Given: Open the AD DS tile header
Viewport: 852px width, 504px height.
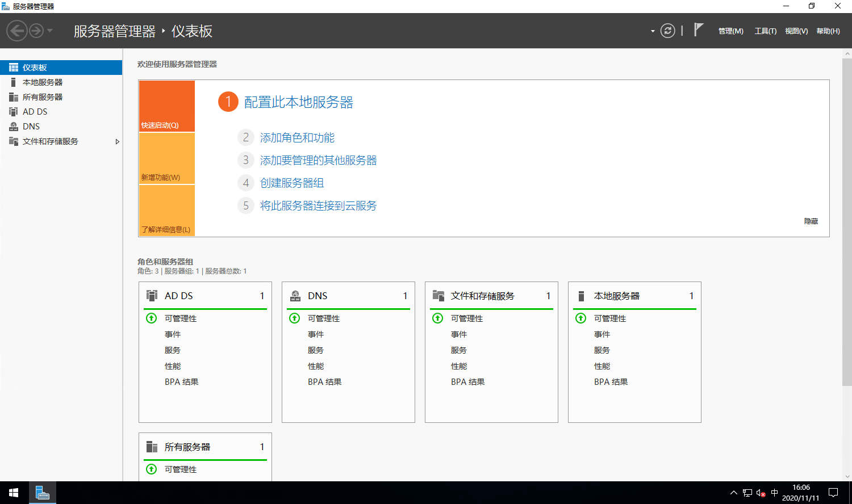Looking at the screenshot, I should (205, 296).
